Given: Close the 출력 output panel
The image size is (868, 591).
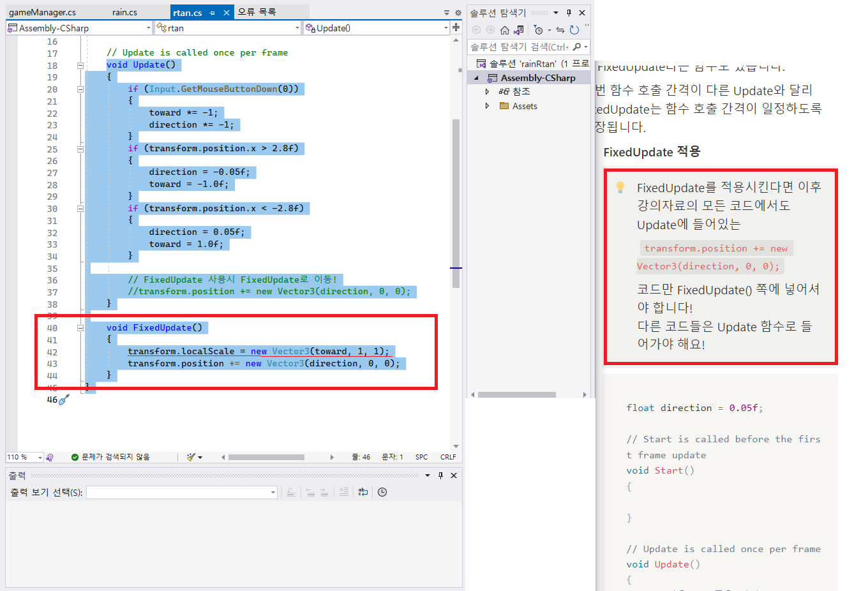Looking at the screenshot, I should pos(454,475).
